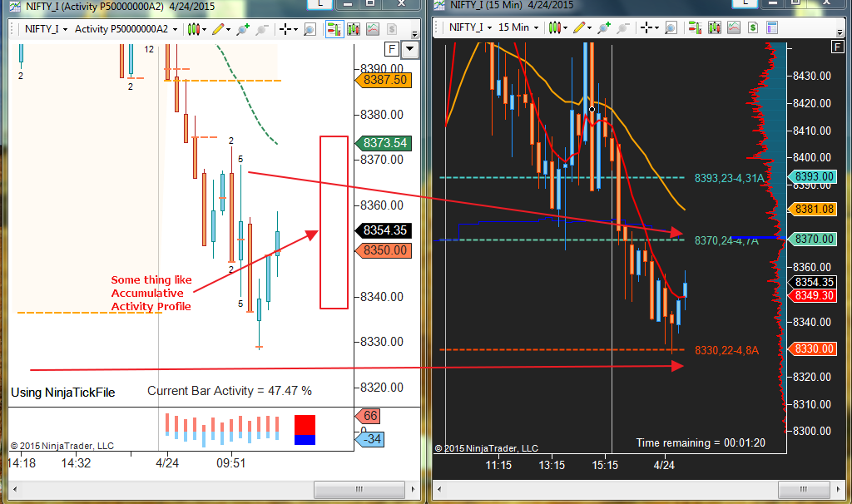
Task: Click Zoom Out magnifier in 15 Min chart
Action: point(623,27)
